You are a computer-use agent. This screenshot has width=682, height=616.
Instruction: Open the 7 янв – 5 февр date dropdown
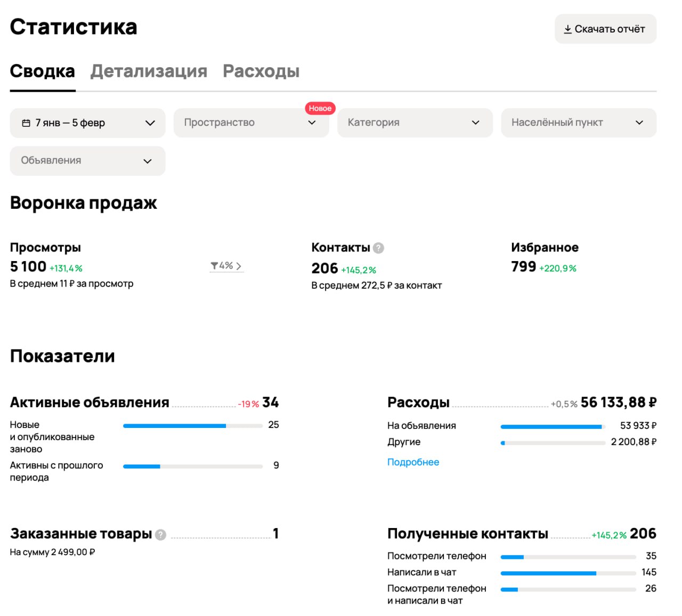click(87, 123)
